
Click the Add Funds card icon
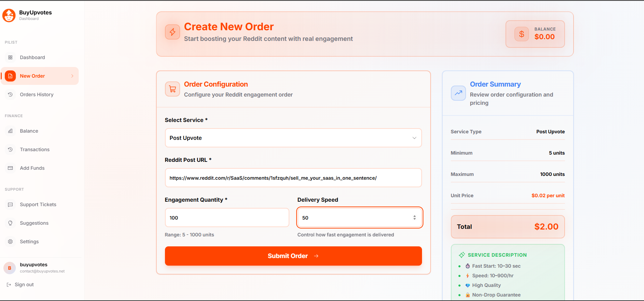click(10, 168)
